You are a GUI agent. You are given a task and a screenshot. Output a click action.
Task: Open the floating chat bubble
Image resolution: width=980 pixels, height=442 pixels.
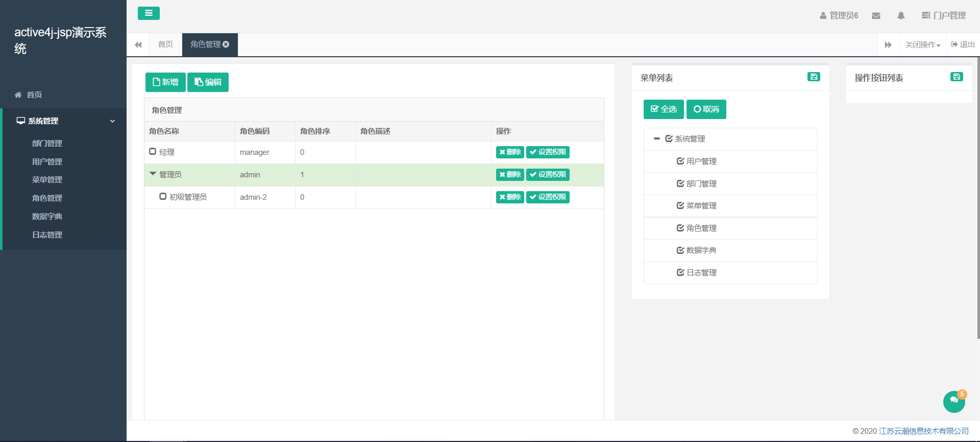click(x=954, y=402)
